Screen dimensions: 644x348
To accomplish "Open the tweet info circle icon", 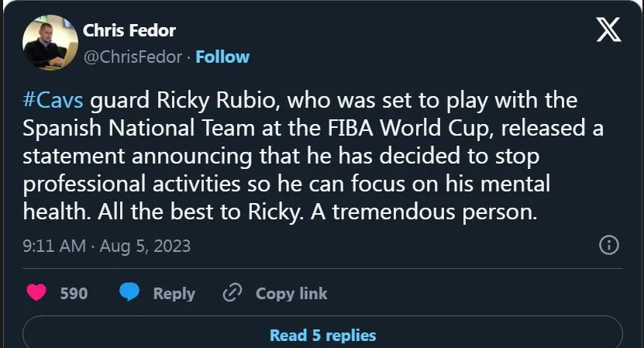I will pos(609,245).
